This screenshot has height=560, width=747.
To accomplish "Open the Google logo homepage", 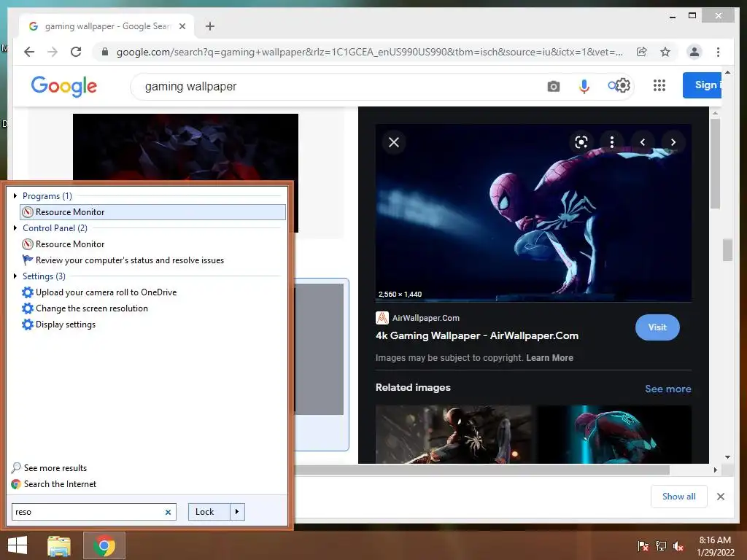I will pyautogui.click(x=64, y=86).
